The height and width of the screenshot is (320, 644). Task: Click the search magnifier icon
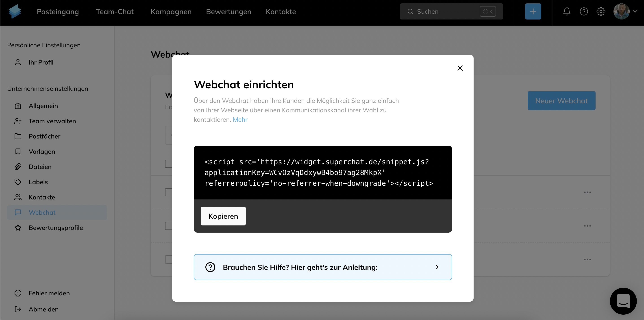(410, 11)
